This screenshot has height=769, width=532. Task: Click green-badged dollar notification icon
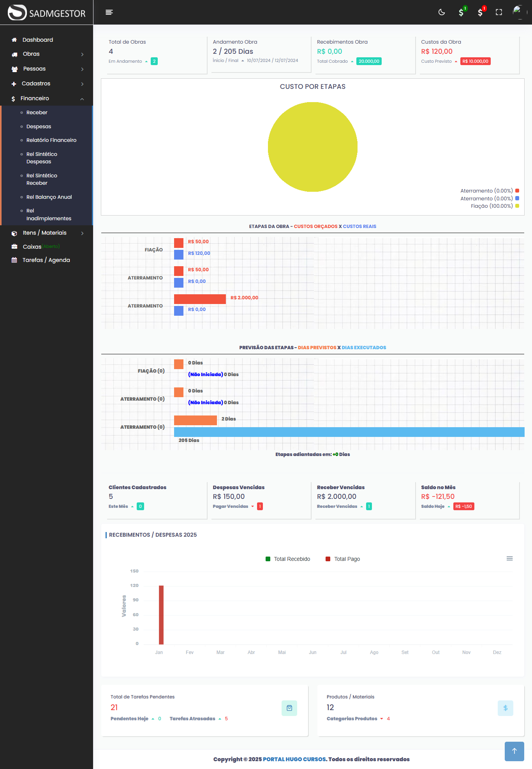point(461,12)
